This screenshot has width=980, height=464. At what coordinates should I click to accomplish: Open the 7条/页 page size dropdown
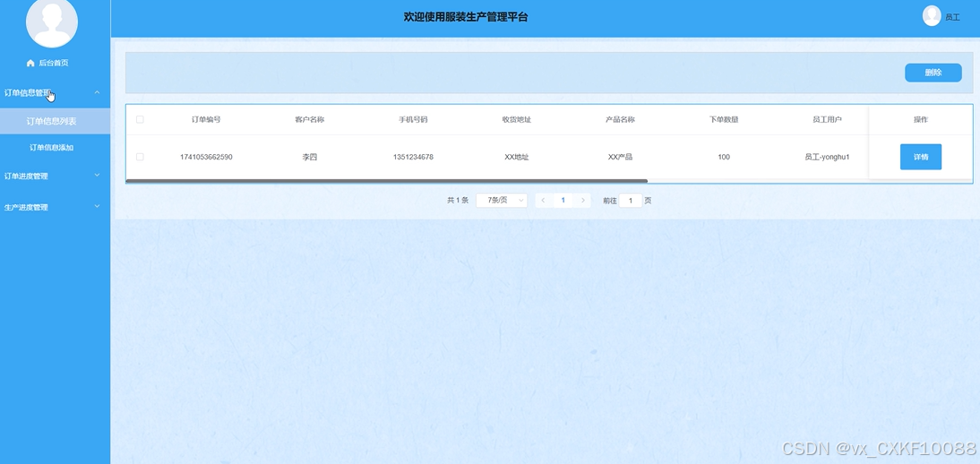502,200
